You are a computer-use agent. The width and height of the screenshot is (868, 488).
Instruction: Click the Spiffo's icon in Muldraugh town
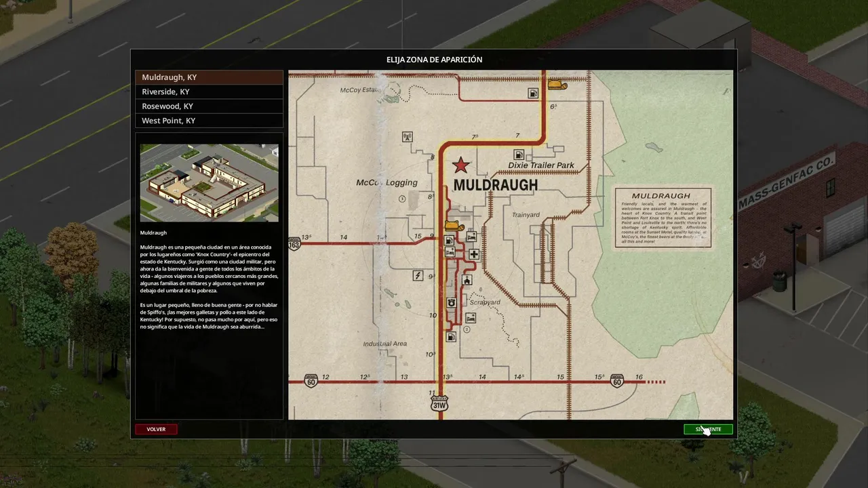click(454, 225)
